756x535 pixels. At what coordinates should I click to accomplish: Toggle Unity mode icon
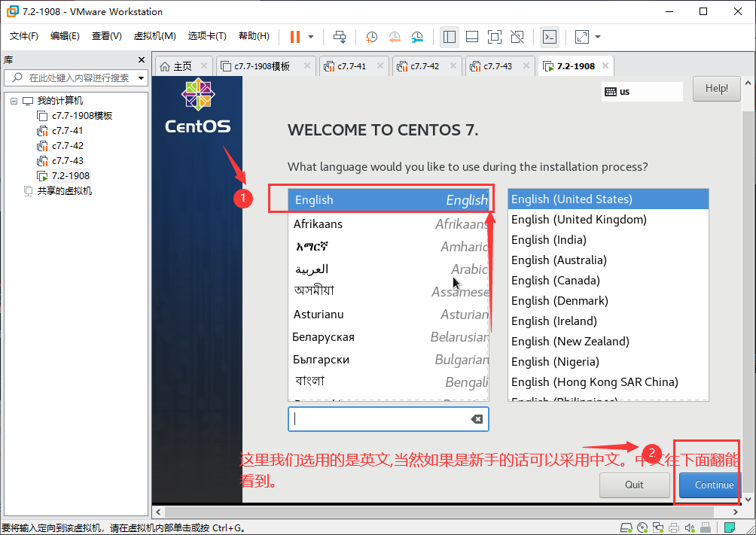point(517,37)
